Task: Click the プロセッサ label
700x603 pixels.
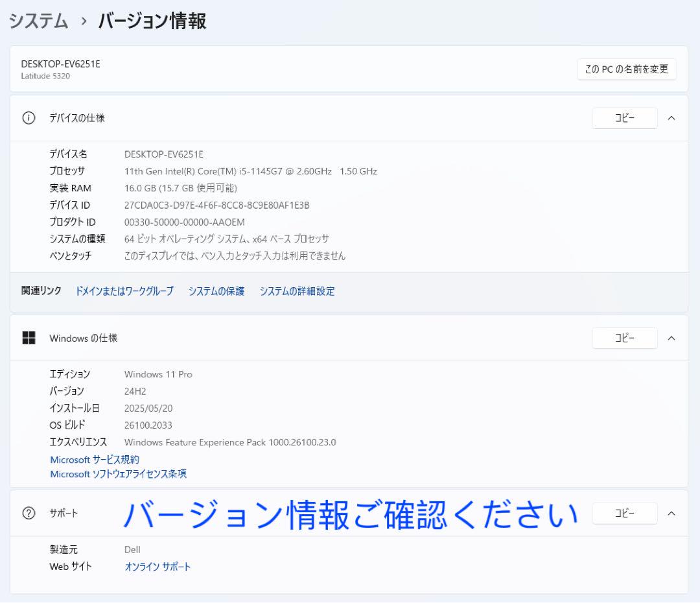Action: pos(67,171)
